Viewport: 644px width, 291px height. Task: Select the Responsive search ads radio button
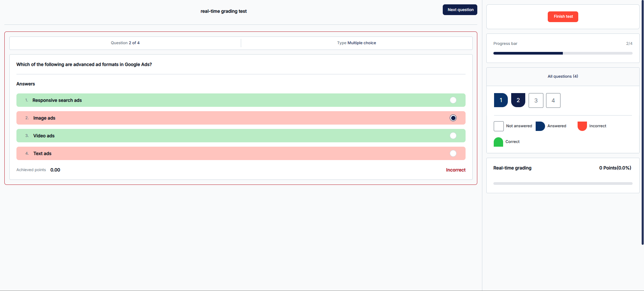tap(453, 100)
